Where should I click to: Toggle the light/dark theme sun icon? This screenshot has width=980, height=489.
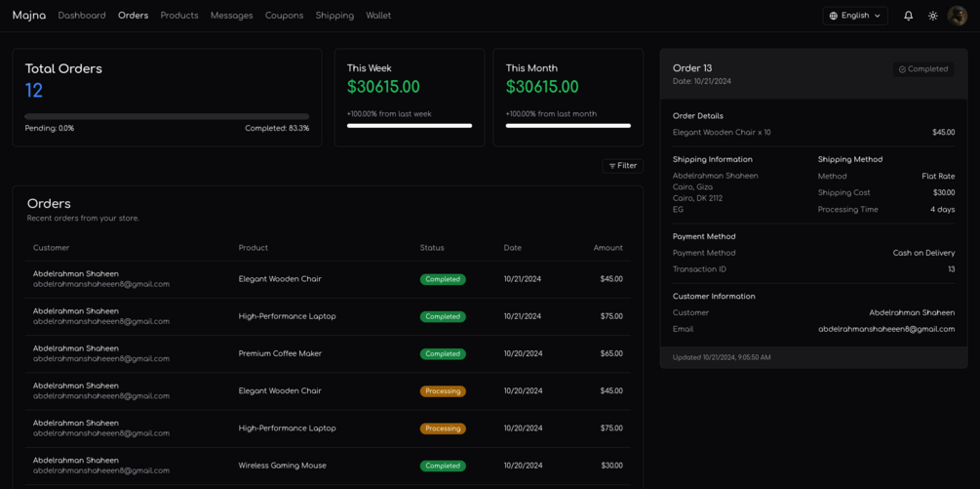coord(933,16)
